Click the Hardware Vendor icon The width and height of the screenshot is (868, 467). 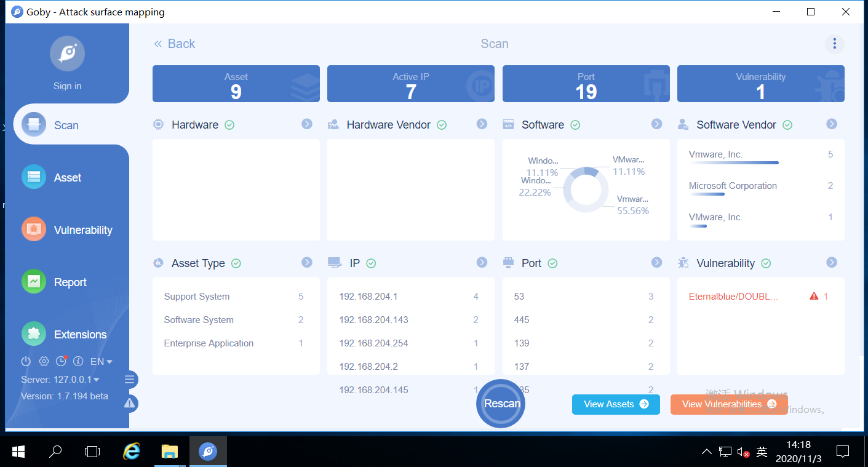coord(333,125)
